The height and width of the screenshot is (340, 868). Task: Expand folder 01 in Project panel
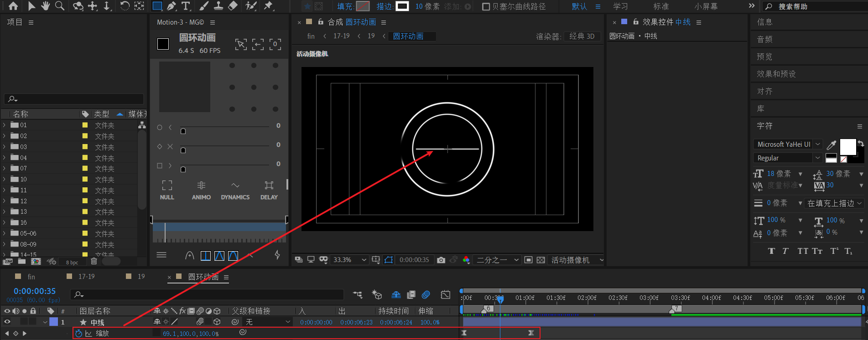(5, 125)
